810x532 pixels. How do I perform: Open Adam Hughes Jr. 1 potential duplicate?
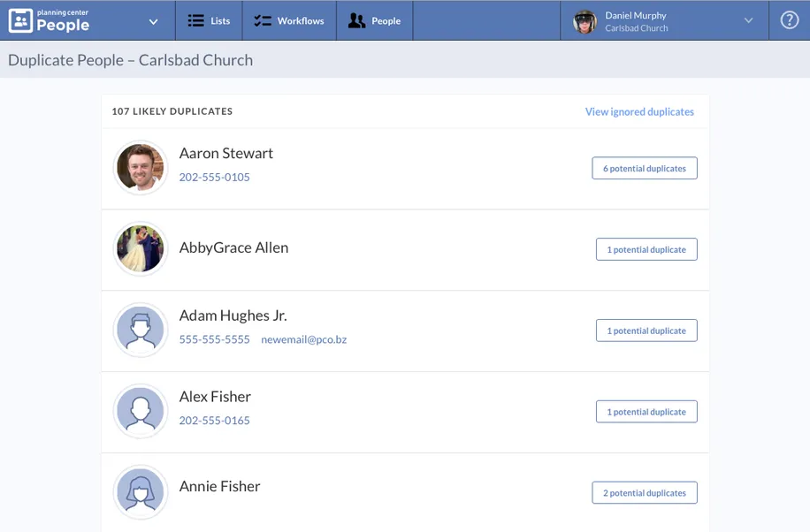pos(646,331)
